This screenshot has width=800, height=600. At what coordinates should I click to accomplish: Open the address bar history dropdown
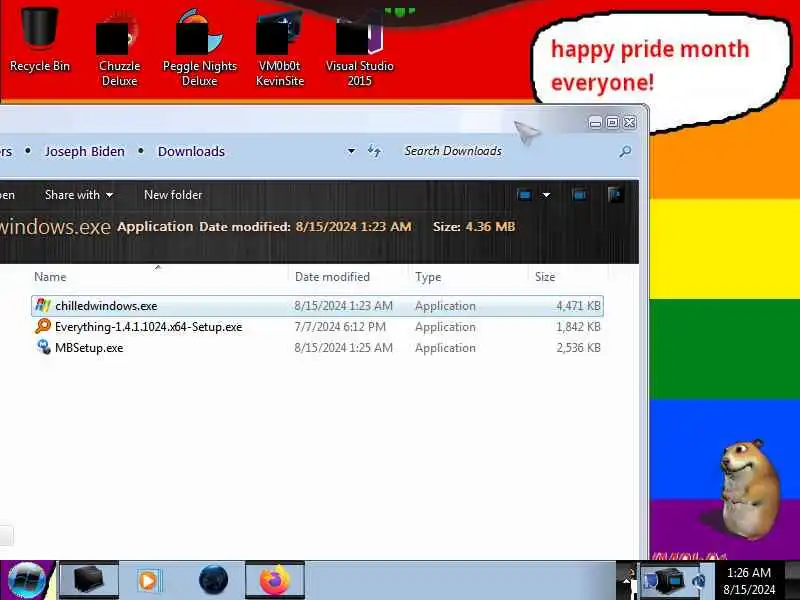[x=351, y=152]
